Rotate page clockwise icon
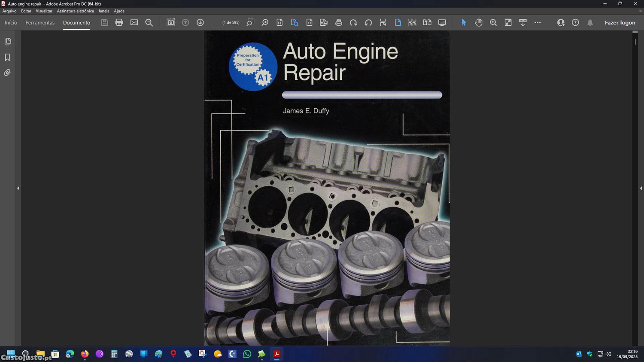The image size is (644, 362). coord(353,22)
